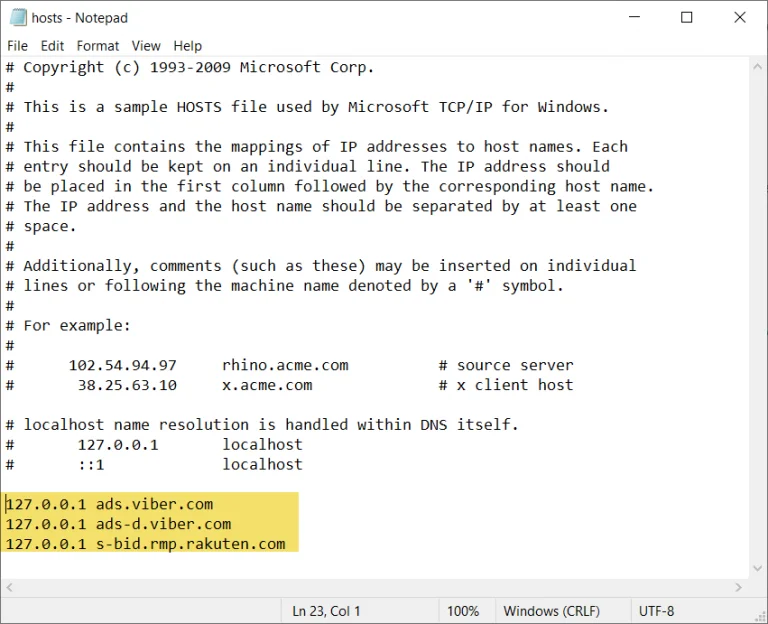
Task: Click the s-bid.rmp.rakuten.com entry line
Action: click(x=145, y=544)
